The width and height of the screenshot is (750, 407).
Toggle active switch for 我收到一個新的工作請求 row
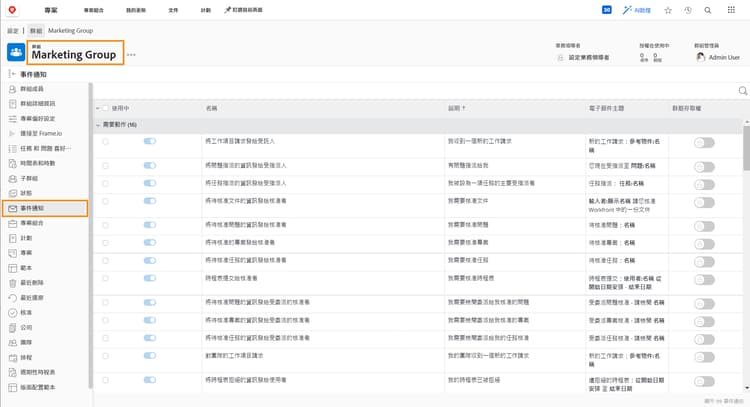click(150, 141)
